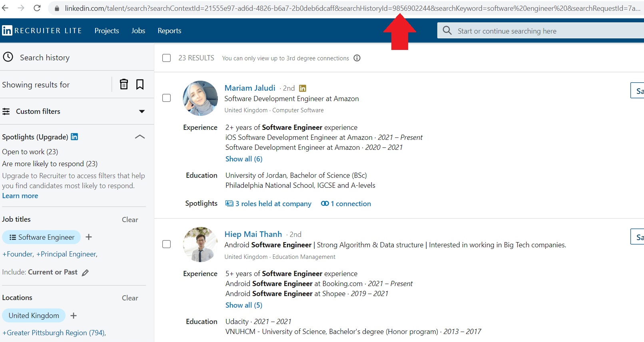
Task: Click the site lock icon in address bar
Action: point(57,8)
